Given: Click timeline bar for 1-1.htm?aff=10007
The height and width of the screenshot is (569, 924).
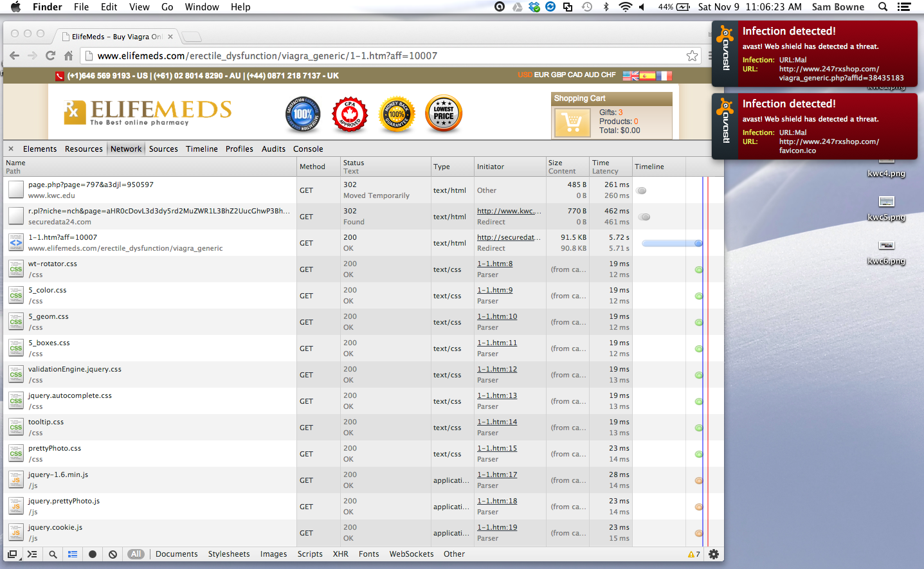Looking at the screenshot, I should click(x=672, y=243).
